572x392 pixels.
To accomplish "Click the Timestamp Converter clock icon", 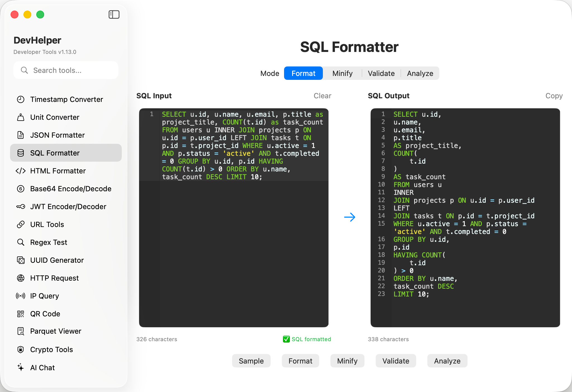I will 21,99.
